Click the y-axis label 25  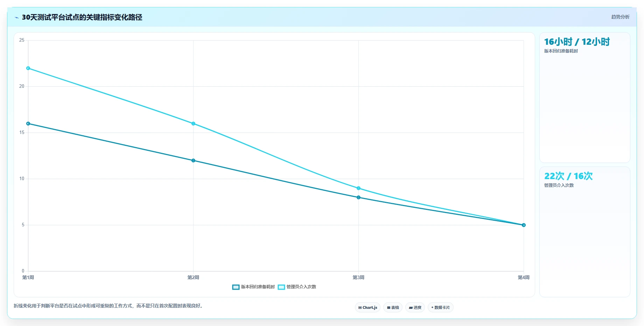pyautogui.click(x=22, y=40)
